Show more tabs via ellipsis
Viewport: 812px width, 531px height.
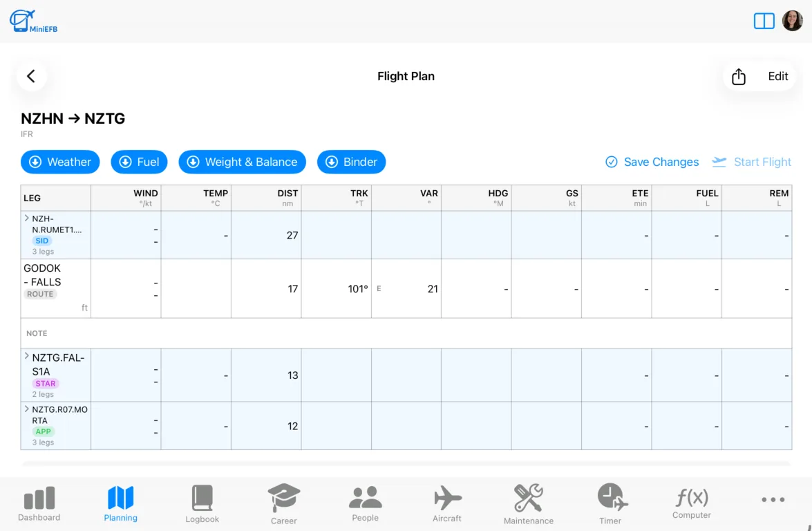pyautogui.click(x=773, y=500)
